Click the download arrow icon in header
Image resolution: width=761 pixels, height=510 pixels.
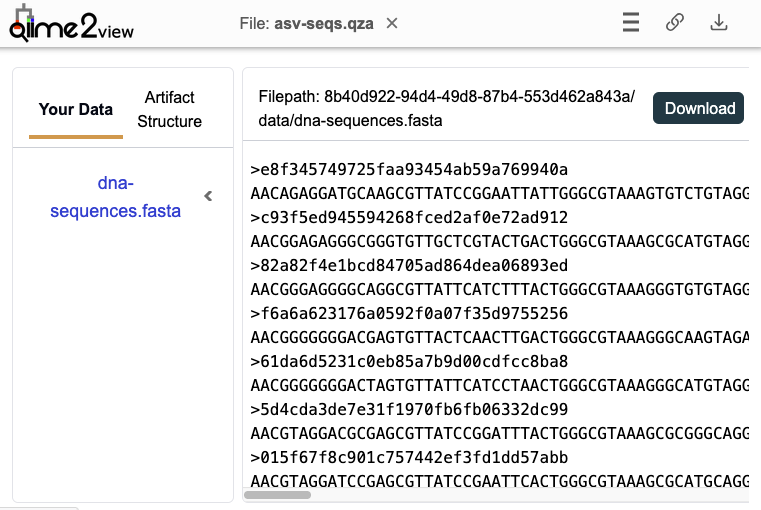(x=718, y=23)
